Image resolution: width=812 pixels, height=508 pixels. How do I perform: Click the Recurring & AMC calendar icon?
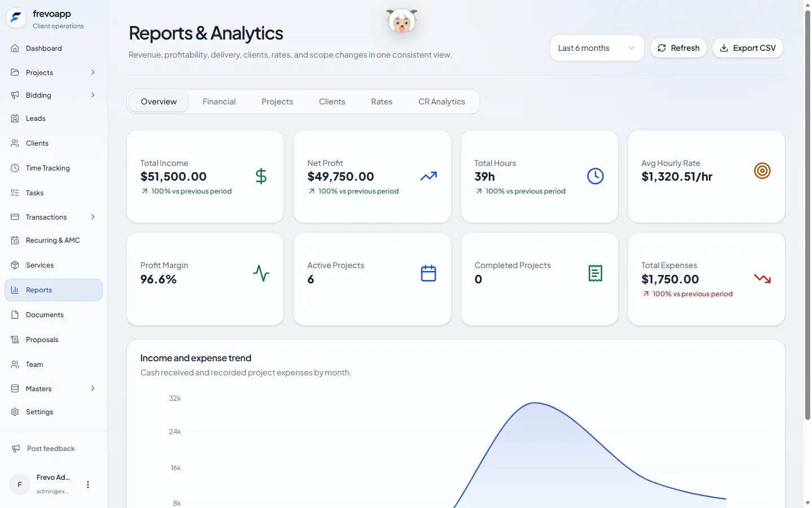pos(15,240)
